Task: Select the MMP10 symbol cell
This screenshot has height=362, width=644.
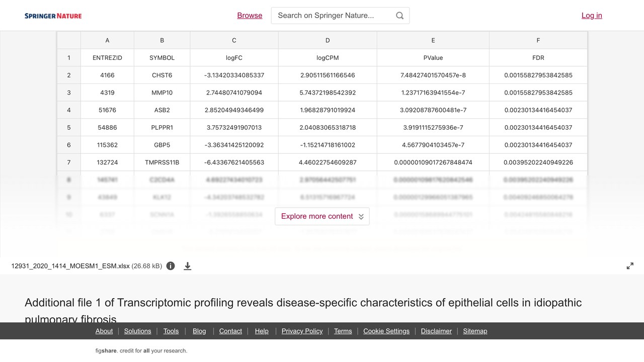Action: (162, 93)
